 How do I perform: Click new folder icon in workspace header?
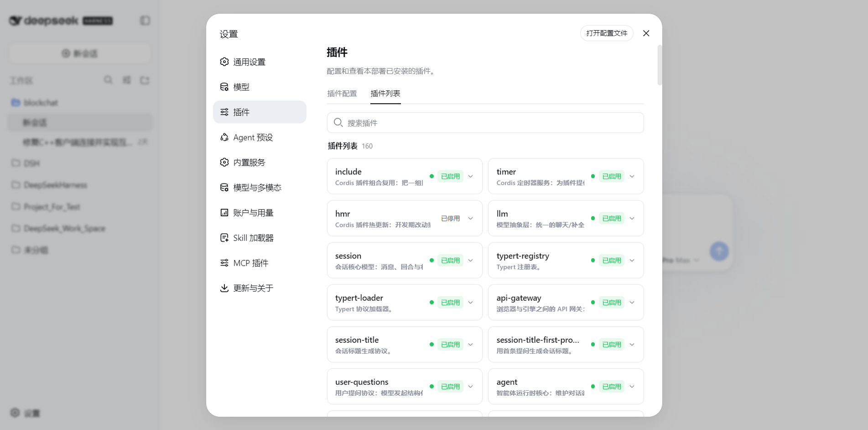(145, 80)
